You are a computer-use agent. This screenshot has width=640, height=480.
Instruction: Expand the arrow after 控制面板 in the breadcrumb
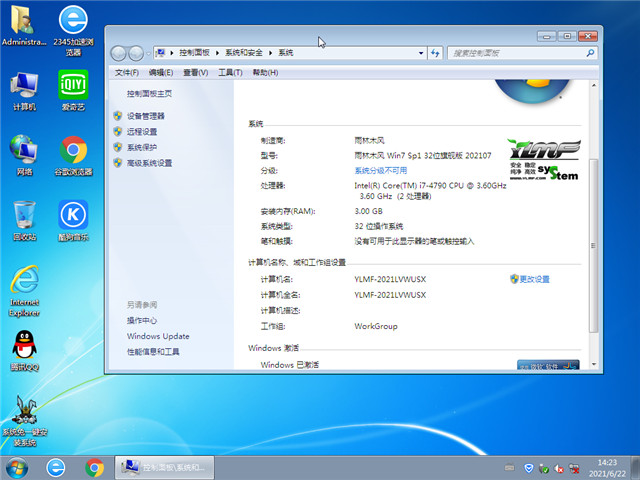coord(217,53)
